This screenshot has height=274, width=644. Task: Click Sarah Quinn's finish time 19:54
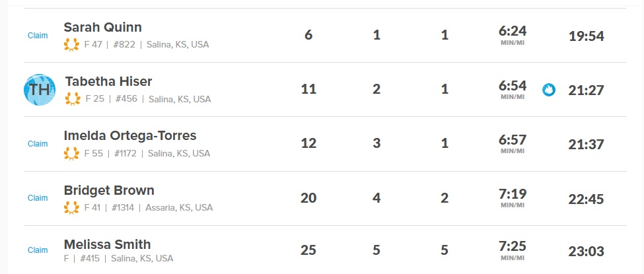586,36
